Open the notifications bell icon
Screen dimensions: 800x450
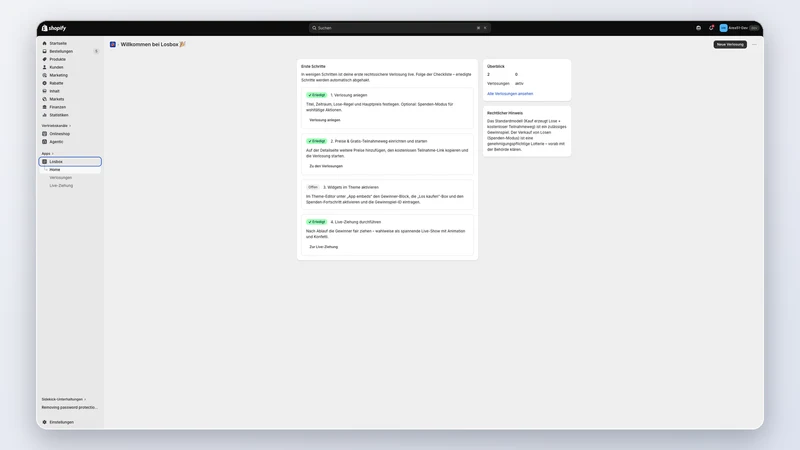pyautogui.click(x=711, y=28)
